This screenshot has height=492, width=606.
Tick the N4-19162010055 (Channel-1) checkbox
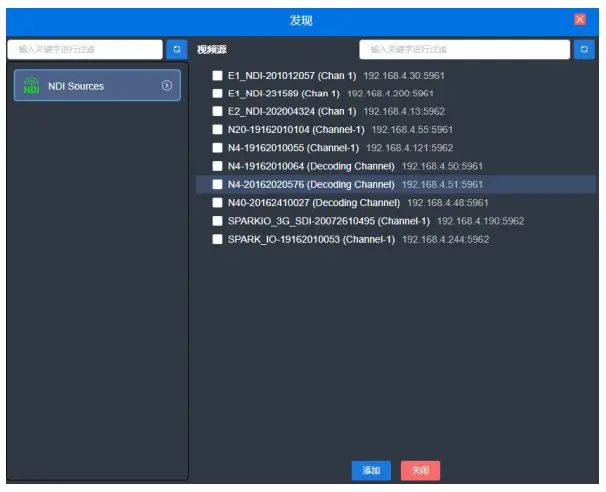coord(217,148)
